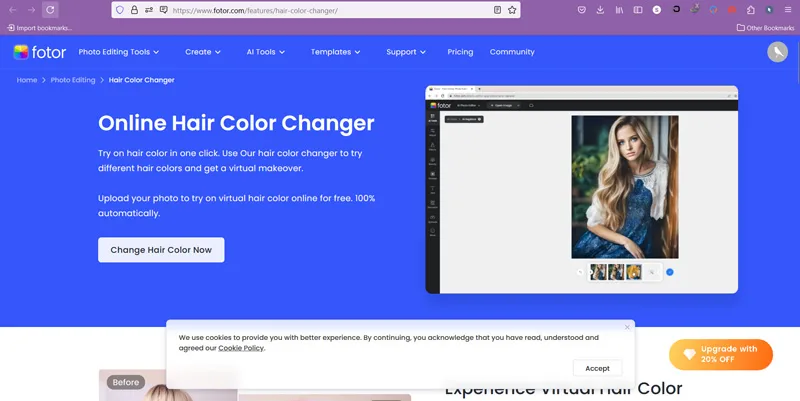Go forward with the browser forward arrow
Screen dimensions: 800x401
[x=31, y=10]
